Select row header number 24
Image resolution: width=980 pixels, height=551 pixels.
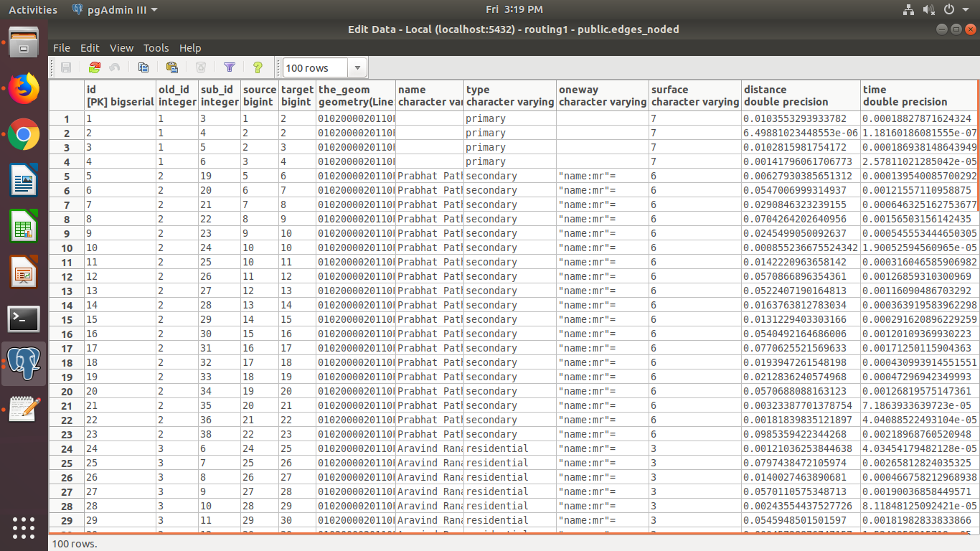pos(67,448)
